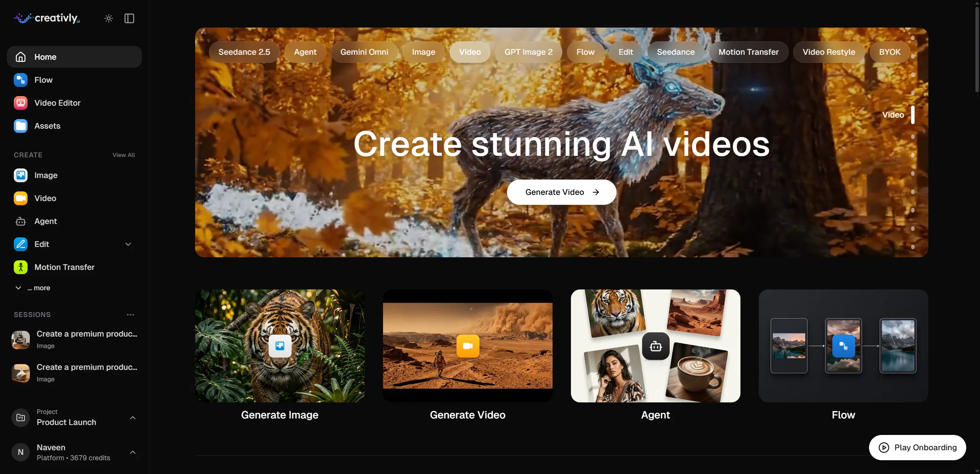Select the Edit banner tab

626,52
